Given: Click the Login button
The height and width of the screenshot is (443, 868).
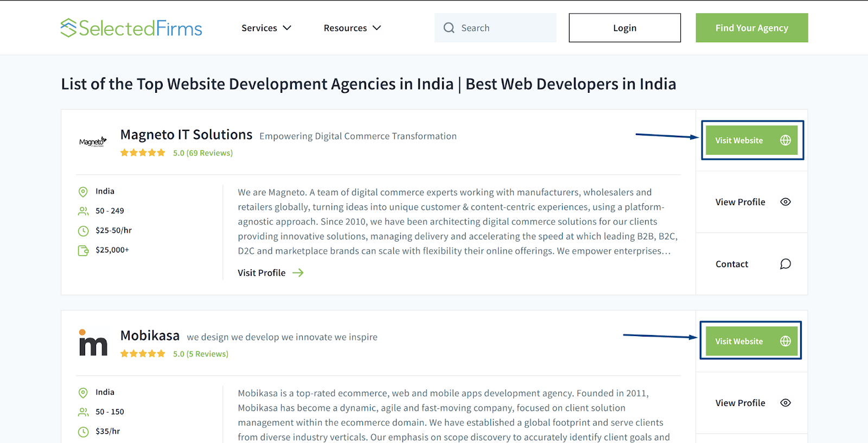Looking at the screenshot, I should click(x=624, y=28).
